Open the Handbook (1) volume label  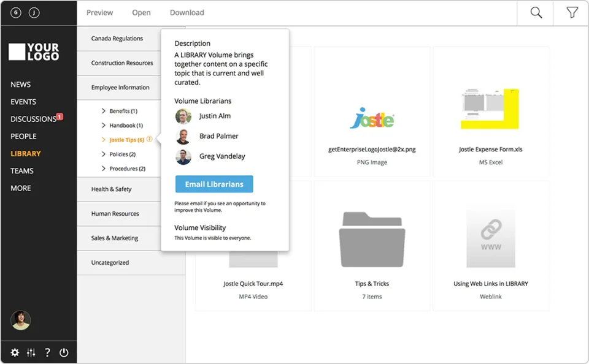click(x=126, y=126)
